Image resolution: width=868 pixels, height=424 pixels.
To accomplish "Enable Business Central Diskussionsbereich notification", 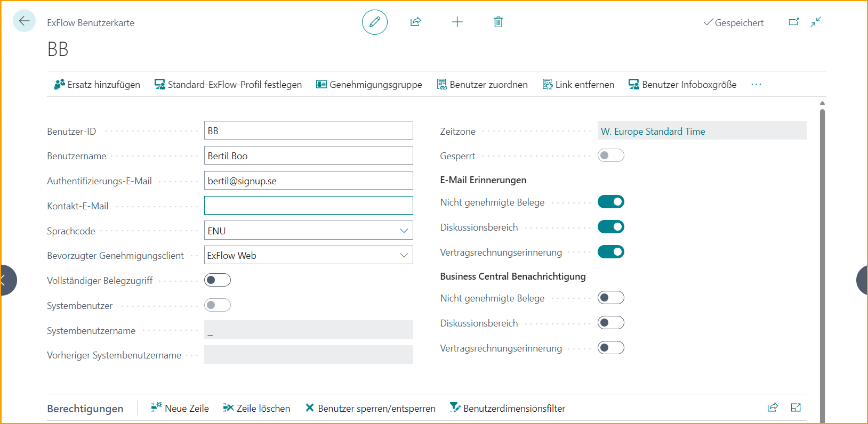I will click(x=611, y=323).
